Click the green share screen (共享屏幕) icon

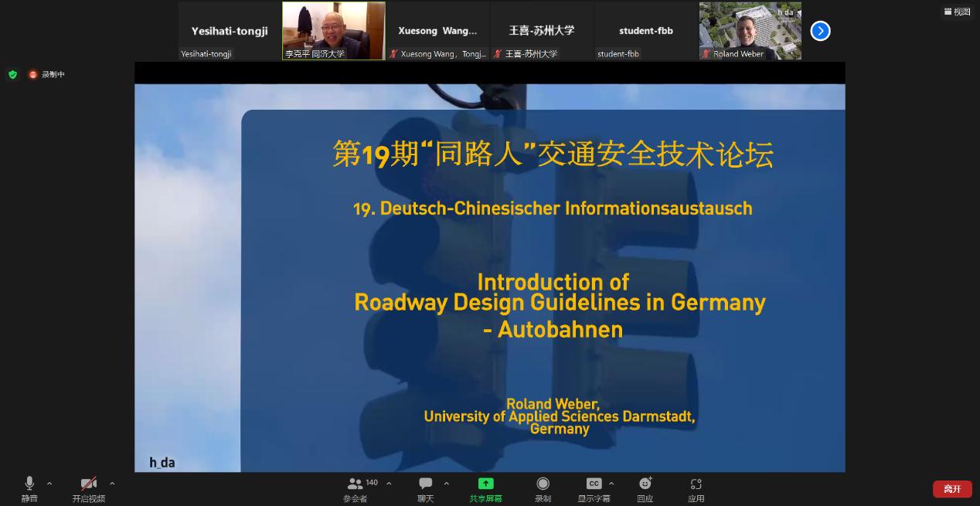click(485, 484)
